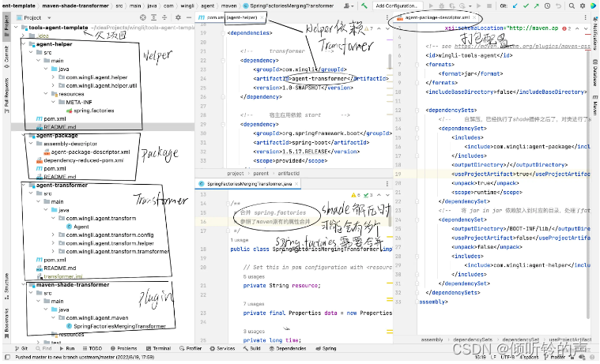Click artifactId breadcrumb in pom editor
This screenshot has height=364, width=600.
coord(289,174)
